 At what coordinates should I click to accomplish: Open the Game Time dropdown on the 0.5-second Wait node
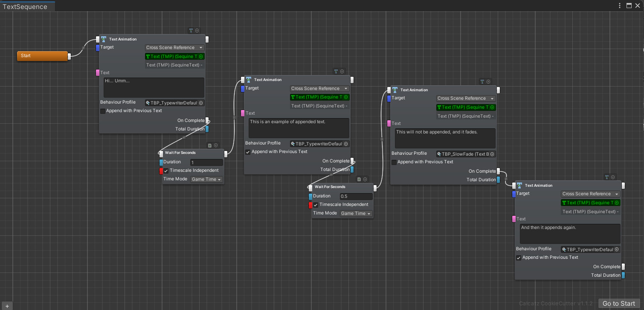point(356,213)
